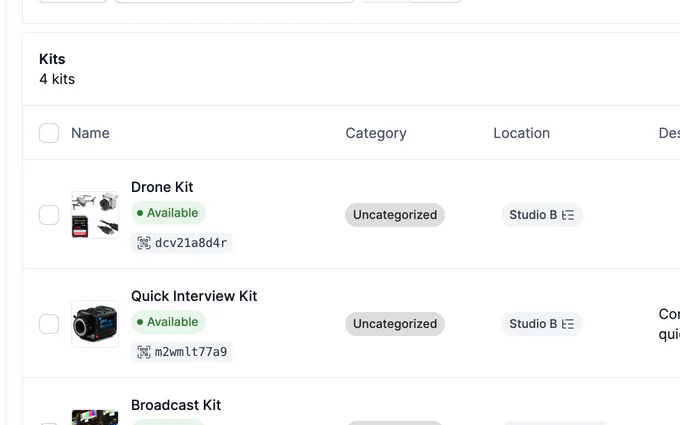
Task: Open the Broadcast Kit name link
Action: [176, 405]
